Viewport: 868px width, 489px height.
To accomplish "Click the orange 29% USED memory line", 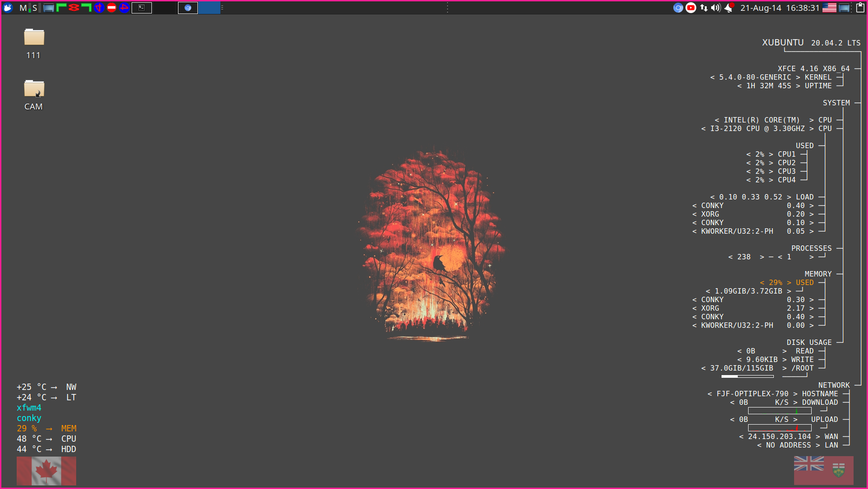I will click(x=786, y=282).
